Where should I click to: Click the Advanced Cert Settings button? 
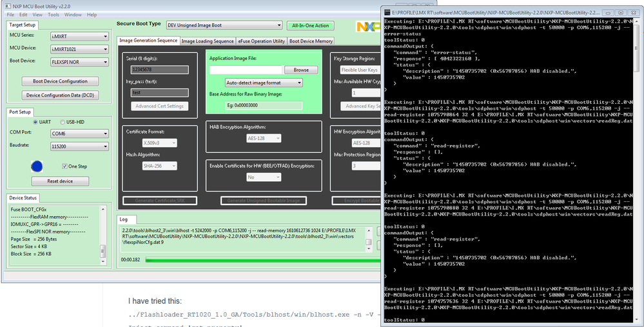tap(159, 106)
